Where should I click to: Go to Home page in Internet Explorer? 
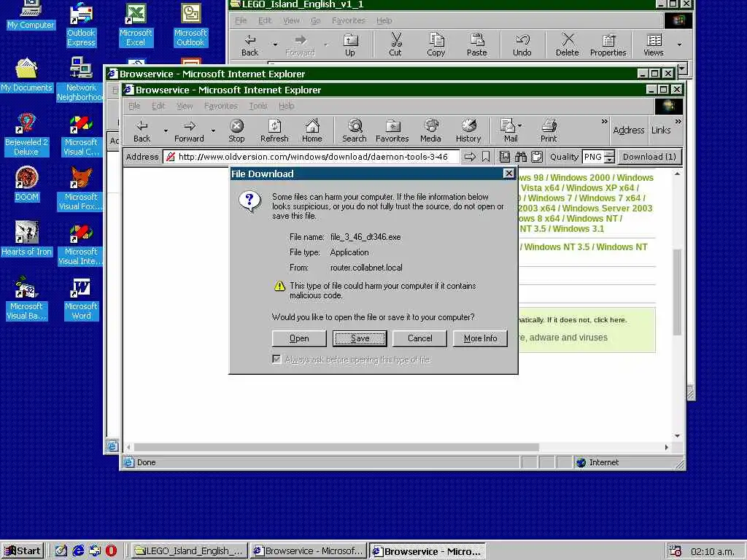(x=312, y=131)
